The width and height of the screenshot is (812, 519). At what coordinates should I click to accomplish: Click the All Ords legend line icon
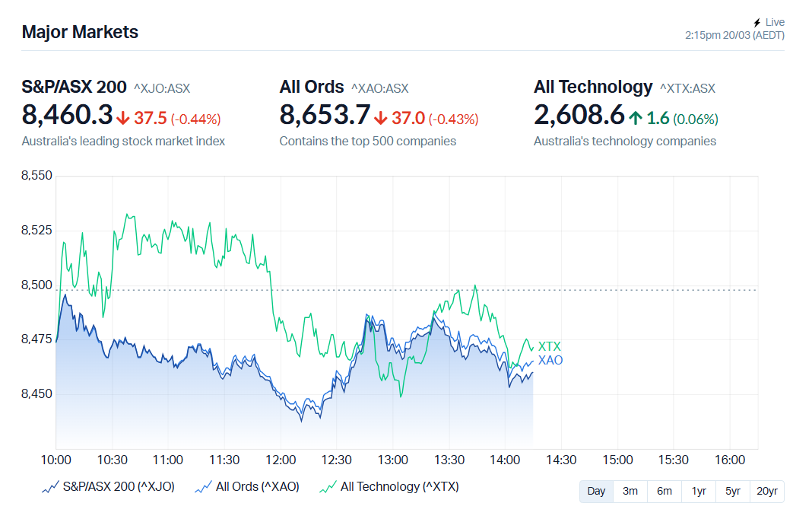(203, 487)
